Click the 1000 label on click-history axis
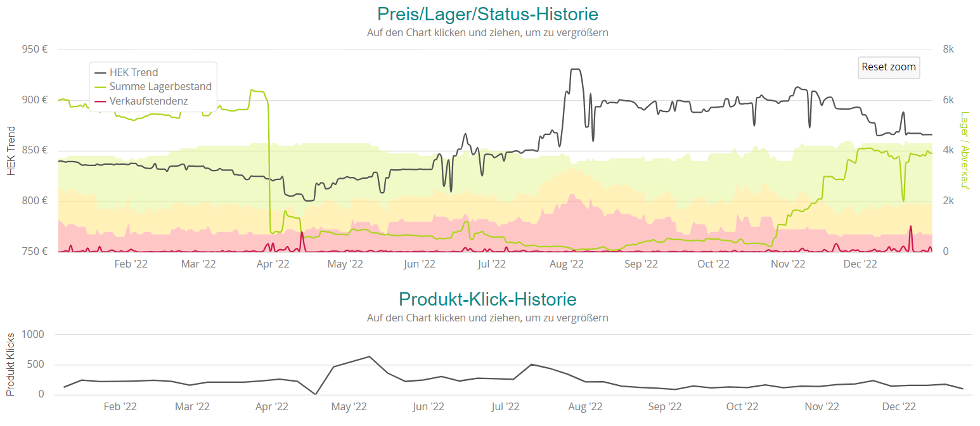Image resolution: width=980 pixels, height=426 pixels. click(33, 335)
